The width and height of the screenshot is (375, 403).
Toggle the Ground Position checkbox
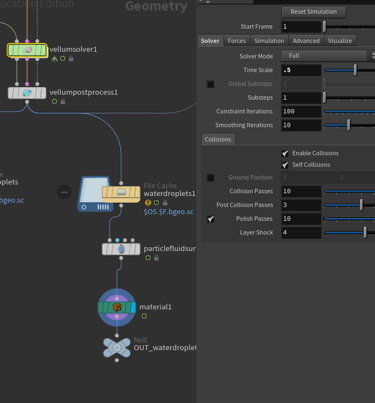coord(211,178)
